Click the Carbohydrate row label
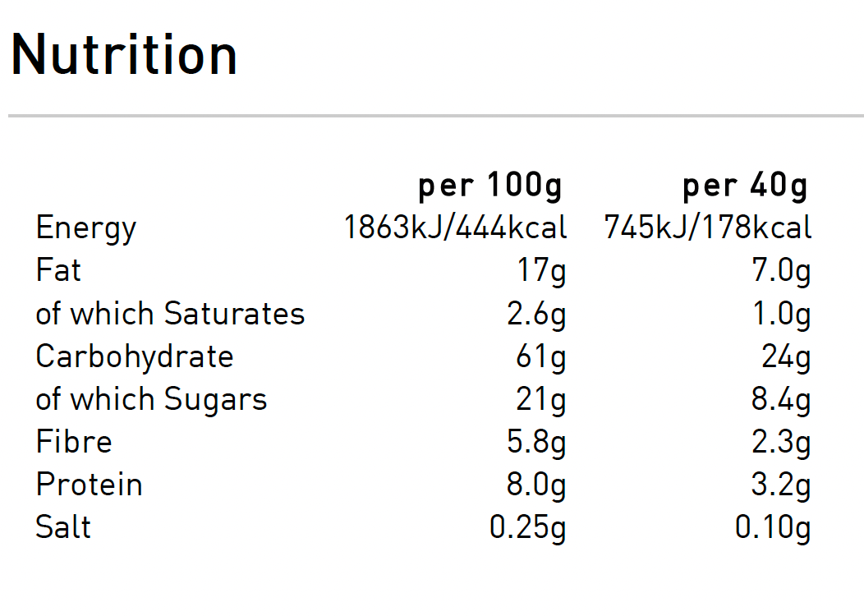Viewport: 864px width, 616px height. 135,356
